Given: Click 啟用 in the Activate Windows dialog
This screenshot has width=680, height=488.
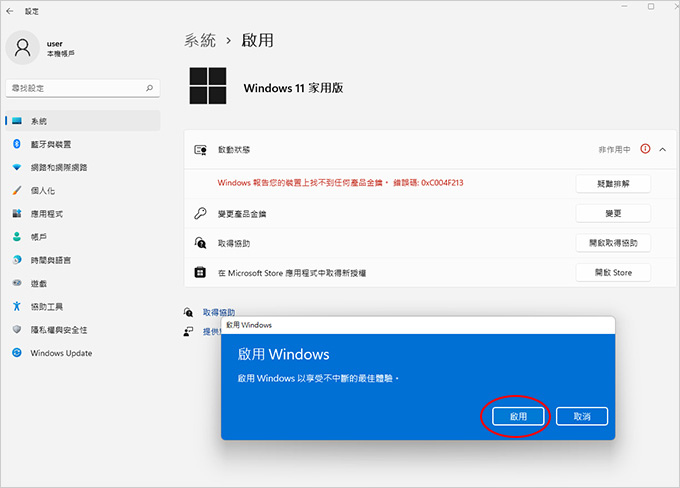Looking at the screenshot, I should click(518, 416).
